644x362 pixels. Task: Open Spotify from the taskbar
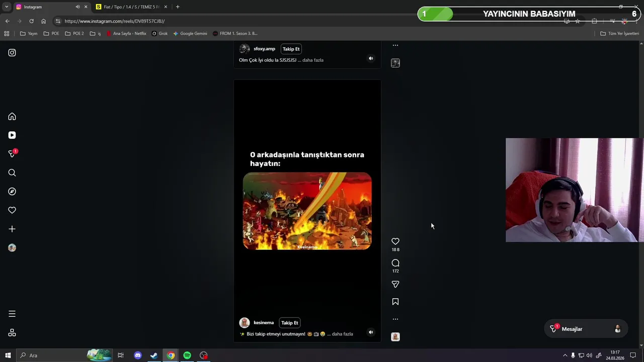point(187,355)
